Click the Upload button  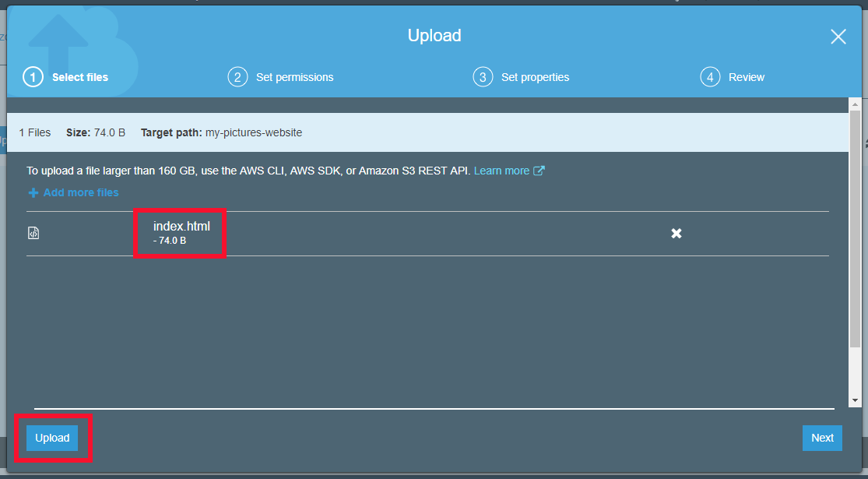coord(51,438)
